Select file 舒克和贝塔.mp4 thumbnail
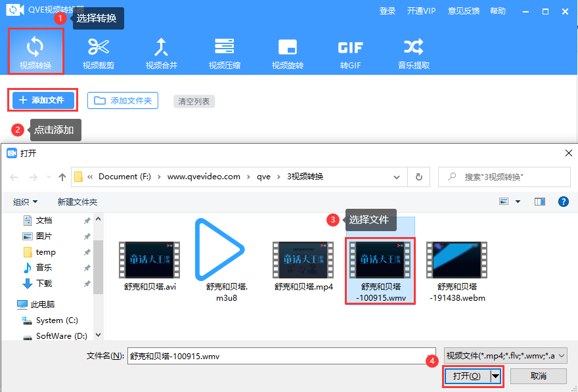 [303, 260]
